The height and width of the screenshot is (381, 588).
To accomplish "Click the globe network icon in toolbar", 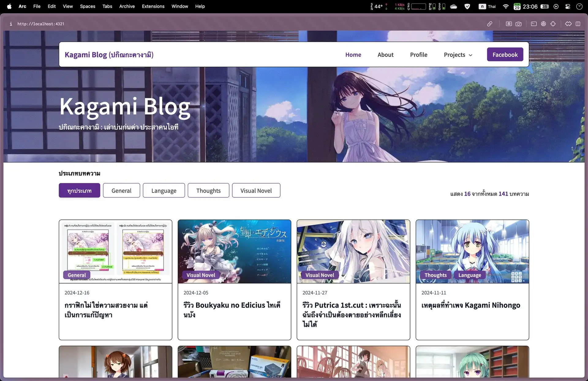I will click(543, 24).
